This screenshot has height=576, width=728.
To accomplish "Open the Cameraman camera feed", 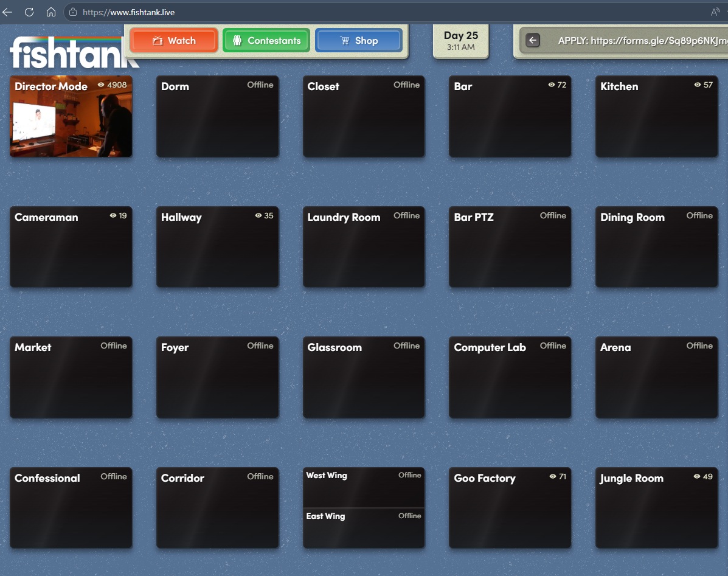I will (71, 247).
